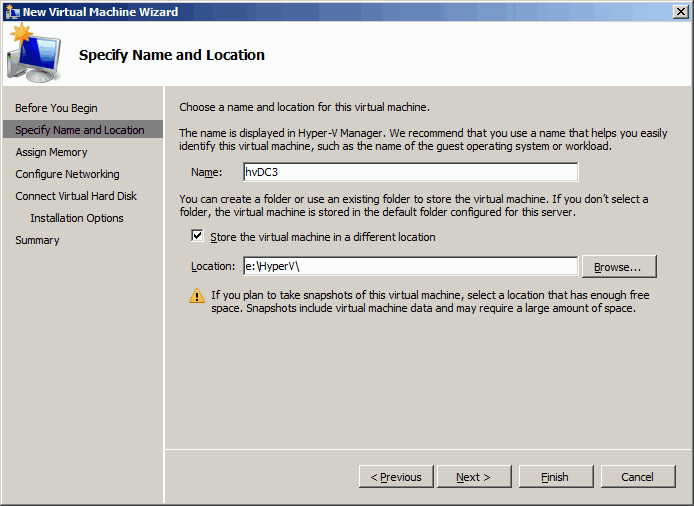Screen dimensions: 694x506
Task: Click the Name field containing hvDC3
Action: pos(410,172)
